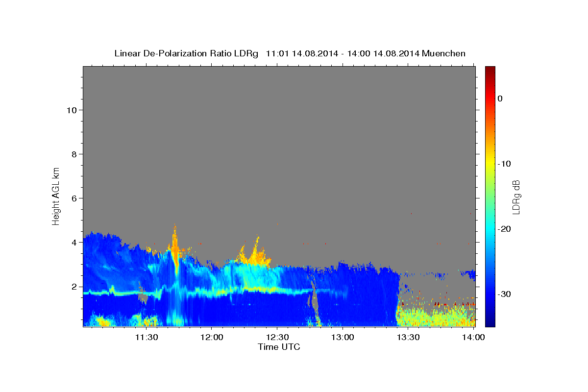588x392 pixels.
Task: Select the 'Time UTC' axis label
Action: pyautogui.click(x=279, y=347)
